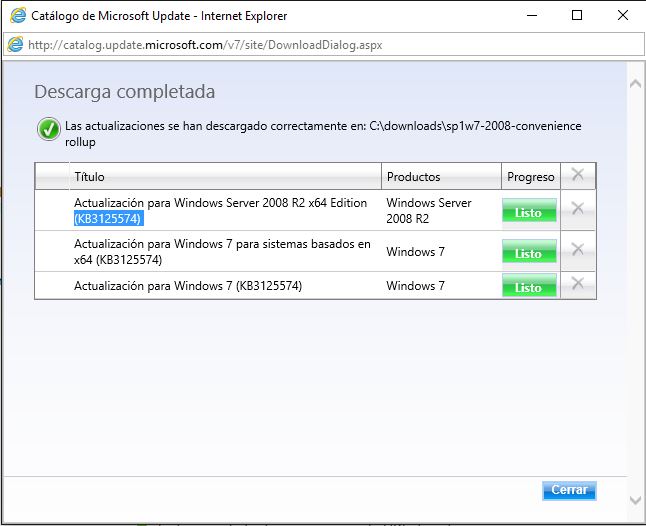Viewport: 646px width, 526px height.
Task: Click Listo progress bar for Windows 7 x64
Action: coord(529,251)
